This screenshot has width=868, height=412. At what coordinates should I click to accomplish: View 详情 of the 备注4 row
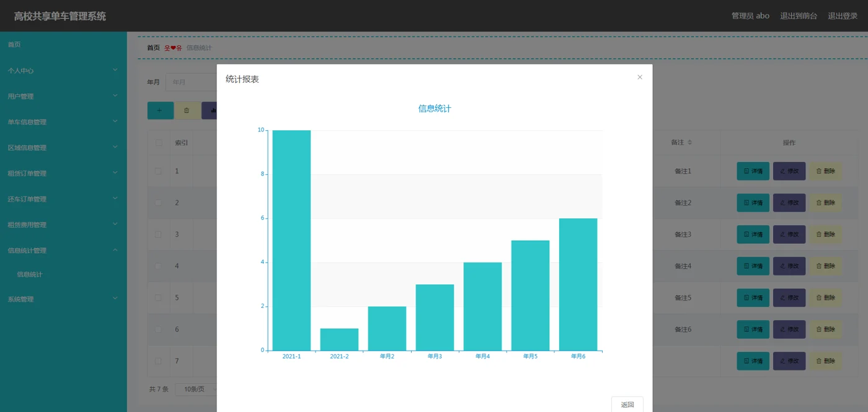(753, 266)
